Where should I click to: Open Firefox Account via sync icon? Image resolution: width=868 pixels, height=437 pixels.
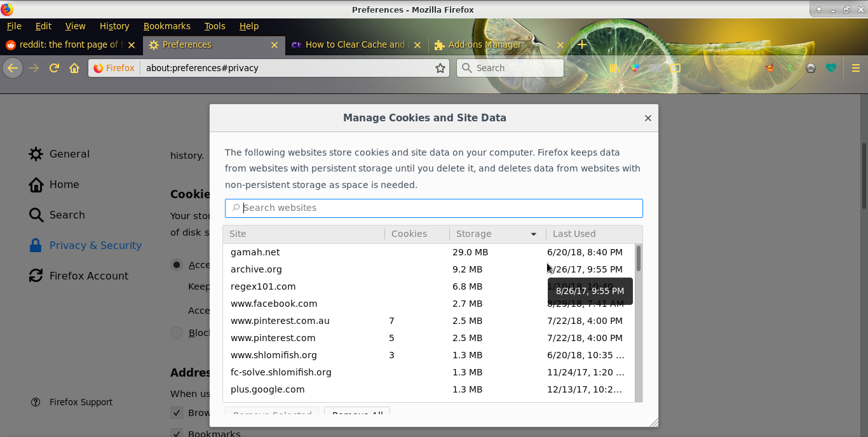pyautogui.click(x=36, y=276)
